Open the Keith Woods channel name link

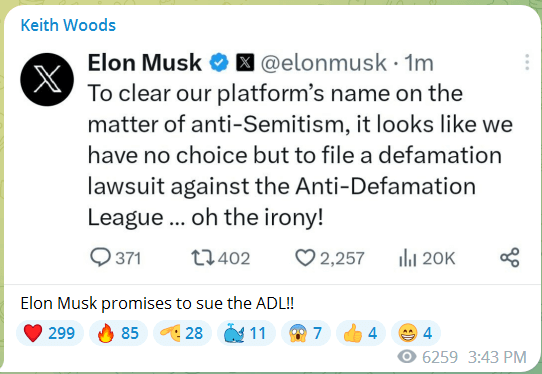point(68,25)
